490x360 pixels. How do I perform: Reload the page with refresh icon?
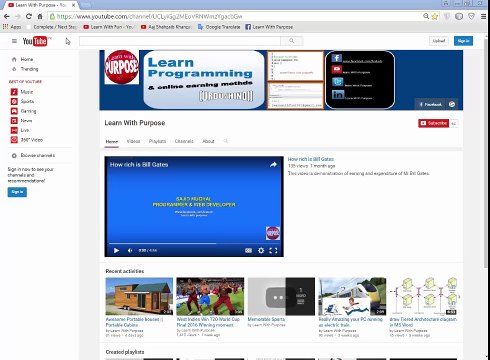point(29,16)
